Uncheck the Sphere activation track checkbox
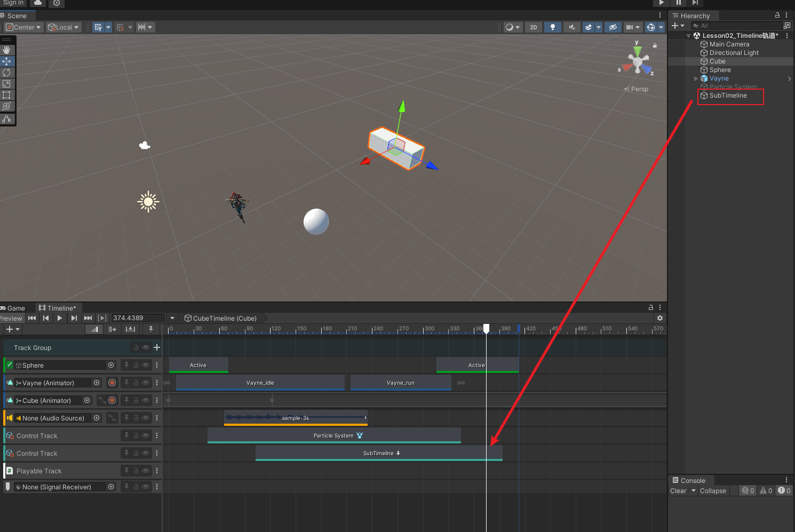Screen dimensions: 795x532 pyautogui.click(x=10, y=365)
